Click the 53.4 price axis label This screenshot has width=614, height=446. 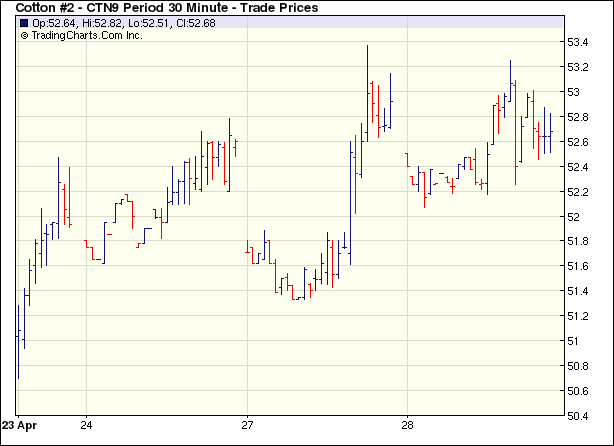pos(576,42)
